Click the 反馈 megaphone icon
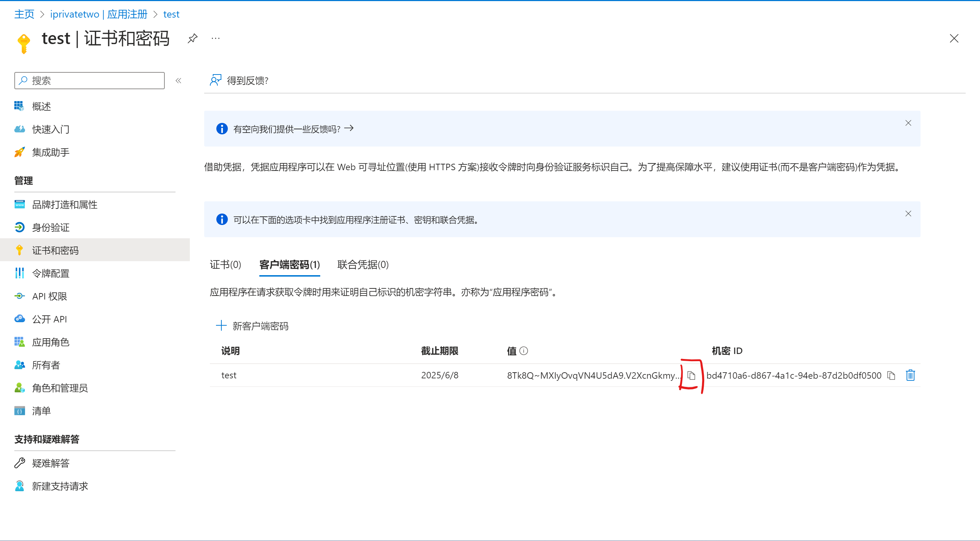980x541 pixels. (x=215, y=80)
